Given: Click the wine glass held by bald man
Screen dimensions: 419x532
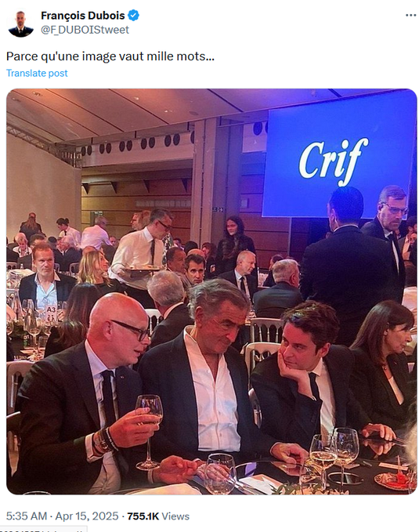Looking at the screenshot, I should point(149,432).
